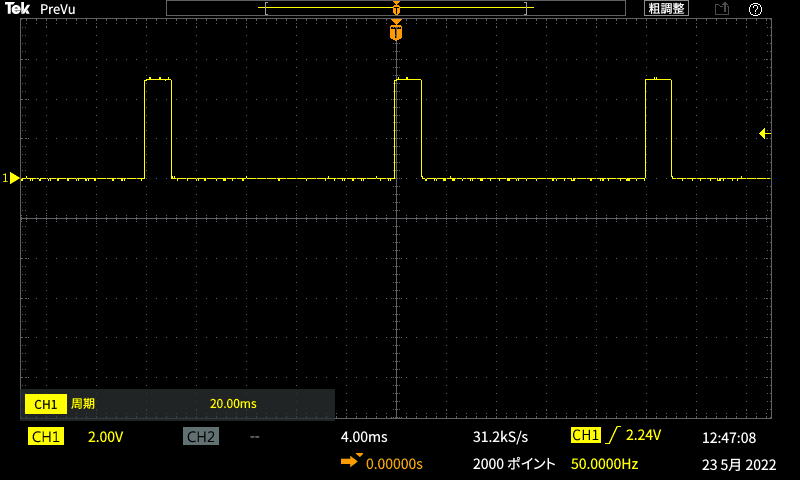Viewport: 800px width, 480px height.
Task: Click the trigger level arrow on right edge
Action: pos(763,134)
